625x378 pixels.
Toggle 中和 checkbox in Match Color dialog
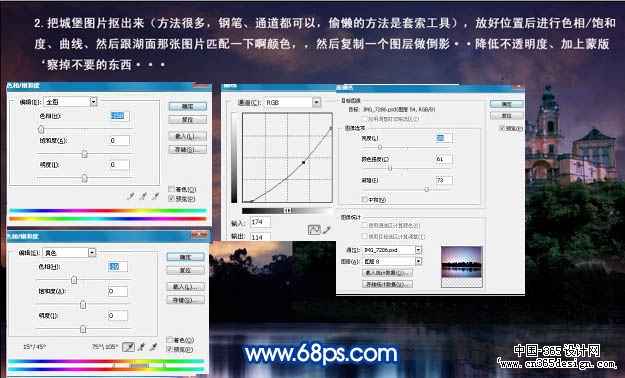[x=364, y=199]
